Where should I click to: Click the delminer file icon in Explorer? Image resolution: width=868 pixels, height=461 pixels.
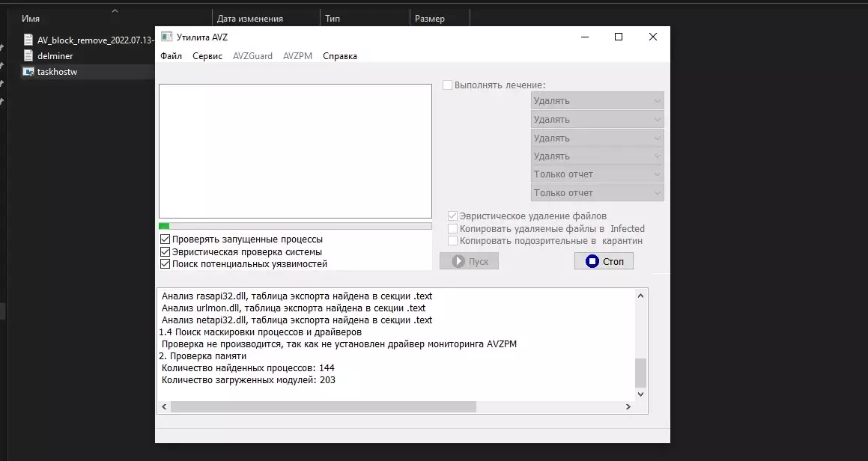click(28, 55)
